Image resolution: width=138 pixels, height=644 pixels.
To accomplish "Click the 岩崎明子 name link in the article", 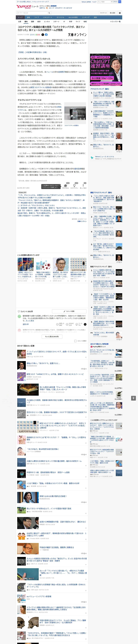I will (62, 72).
